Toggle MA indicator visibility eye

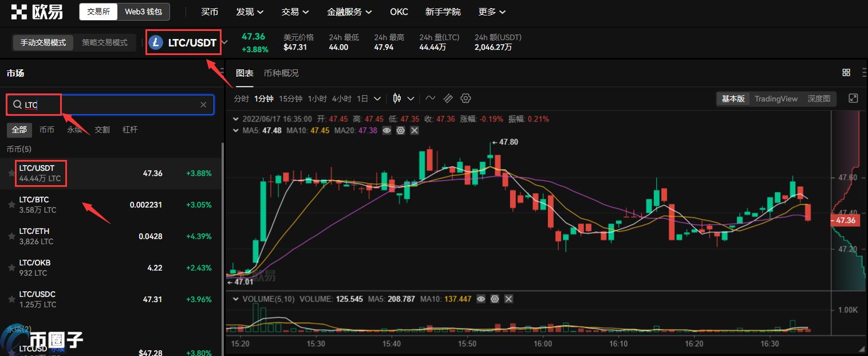click(387, 131)
